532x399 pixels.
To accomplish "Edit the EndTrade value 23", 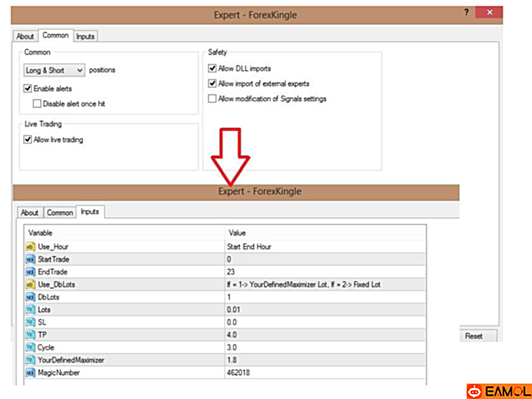I will (x=325, y=272).
